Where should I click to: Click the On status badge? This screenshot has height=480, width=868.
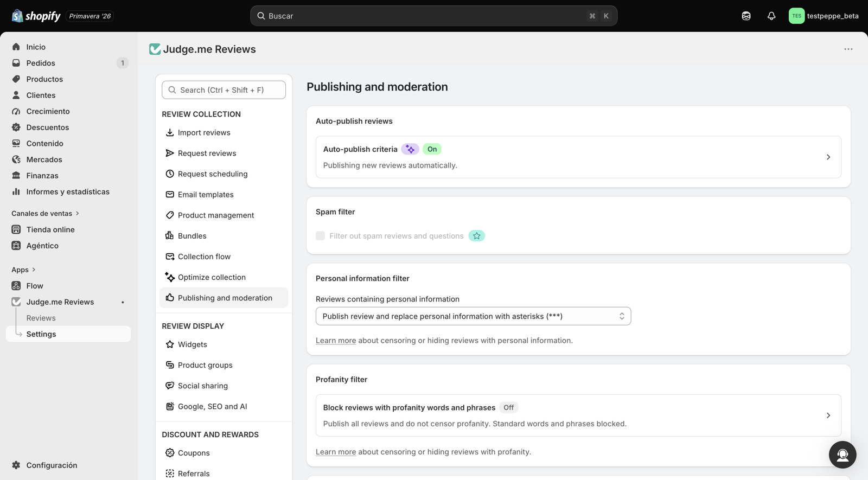[x=432, y=149]
